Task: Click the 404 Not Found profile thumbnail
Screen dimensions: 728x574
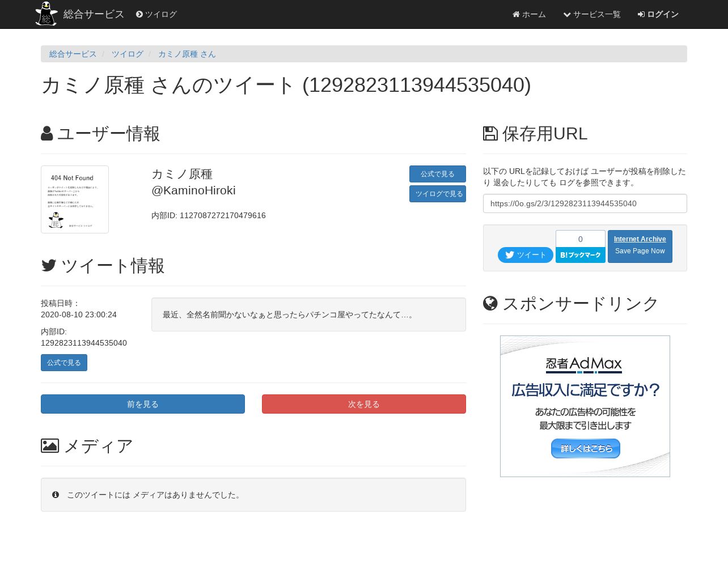Action: tap(75, 199)
